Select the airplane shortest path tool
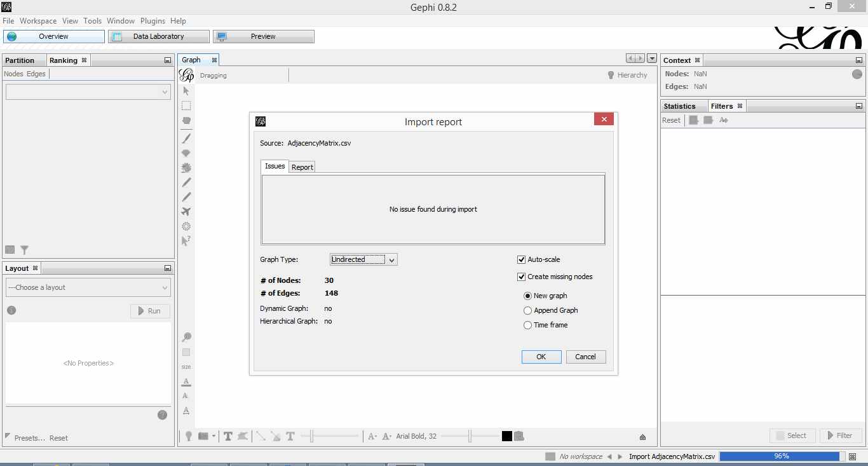The image size is (868, 466). click(186, 212)
